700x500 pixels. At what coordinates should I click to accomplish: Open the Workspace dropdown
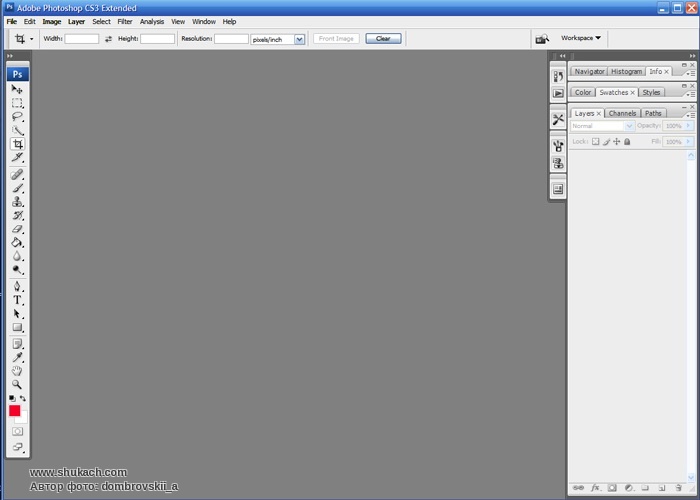[x=581, y=38]
